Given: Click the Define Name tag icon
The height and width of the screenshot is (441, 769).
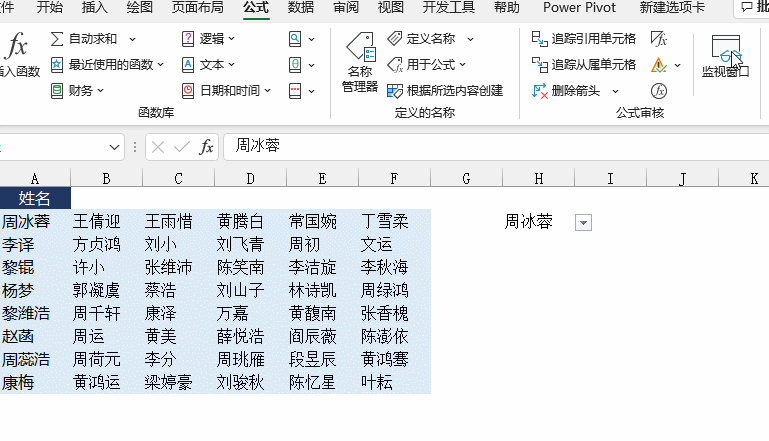Looking at the screenshot, I should [395, 38].
